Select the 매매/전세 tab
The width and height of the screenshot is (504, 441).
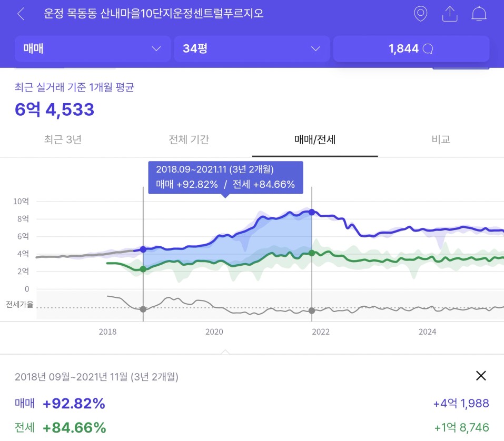click(x=315, y=139)
